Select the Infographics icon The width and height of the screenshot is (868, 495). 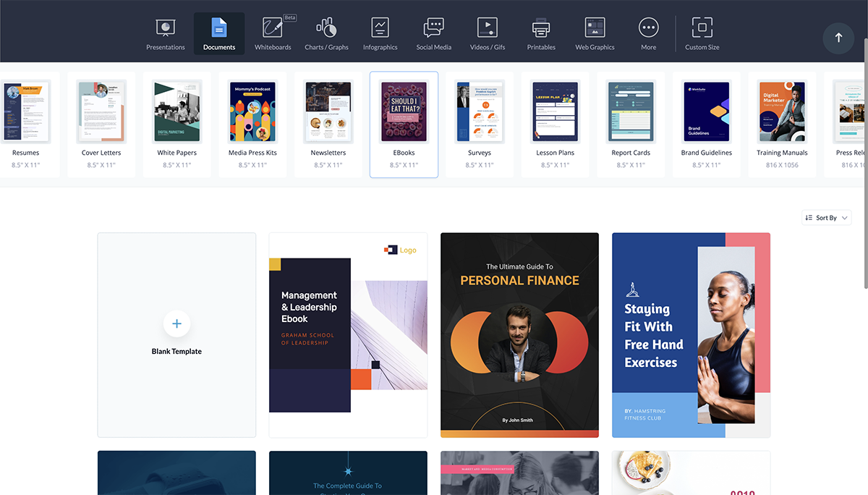point(380,33)
